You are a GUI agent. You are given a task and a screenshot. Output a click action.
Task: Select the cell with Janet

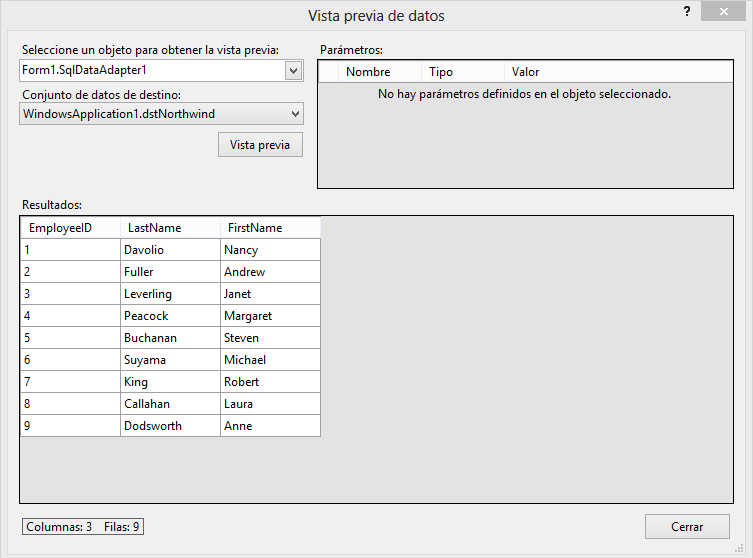click(x=270, y=294)
